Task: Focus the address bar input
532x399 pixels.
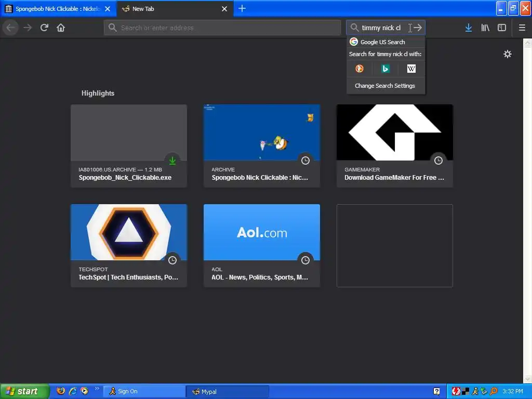Action: pos(222,28)
